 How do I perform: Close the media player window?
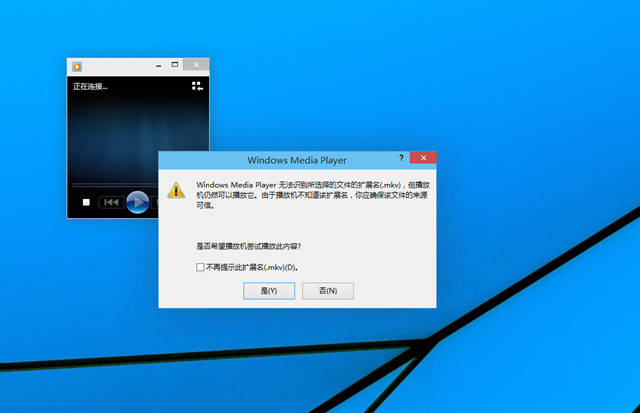196,64
